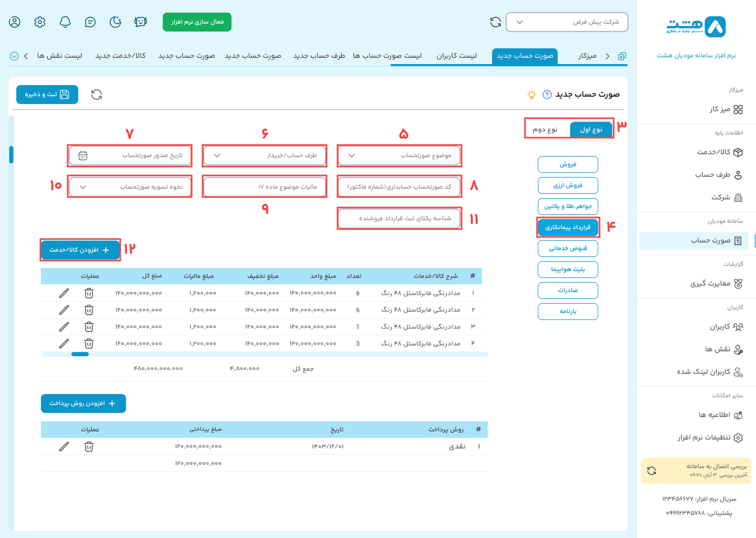756x538 pixels.
Task: Click the ثبت و ذخیره save button
Action: click(47, 95)
